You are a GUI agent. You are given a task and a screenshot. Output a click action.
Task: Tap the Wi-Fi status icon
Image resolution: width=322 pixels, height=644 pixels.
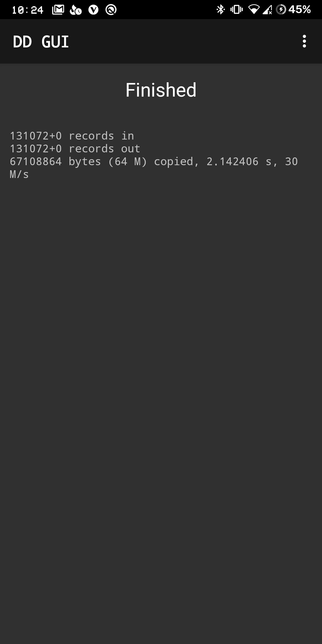pyautogui.click(x=254, y=10)
